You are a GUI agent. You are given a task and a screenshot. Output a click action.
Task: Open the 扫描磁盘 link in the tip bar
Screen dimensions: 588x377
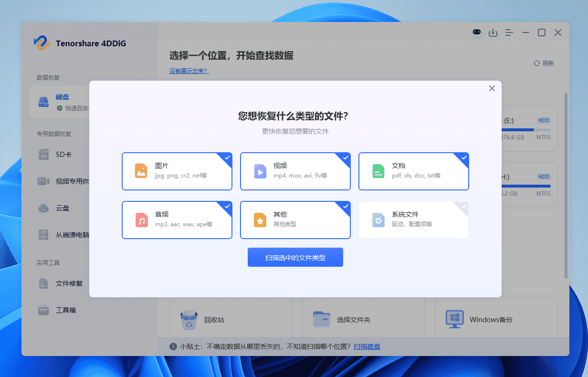[x=367, y=346]
